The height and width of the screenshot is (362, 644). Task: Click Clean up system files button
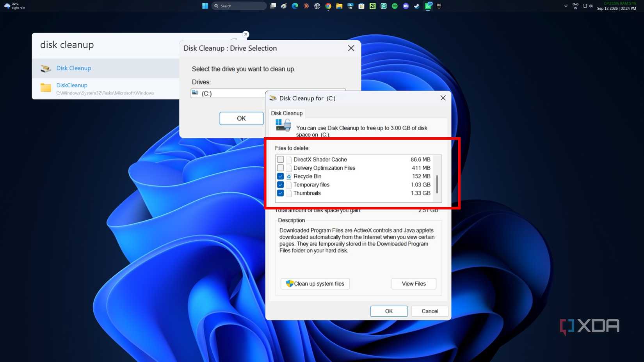pos(315,284)
